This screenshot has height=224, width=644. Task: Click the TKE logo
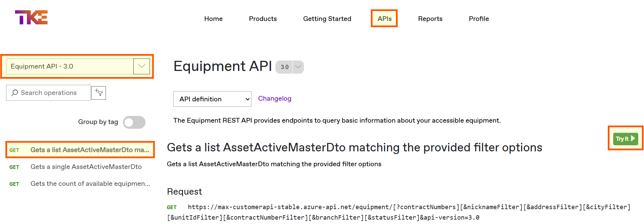coord(31,17)
